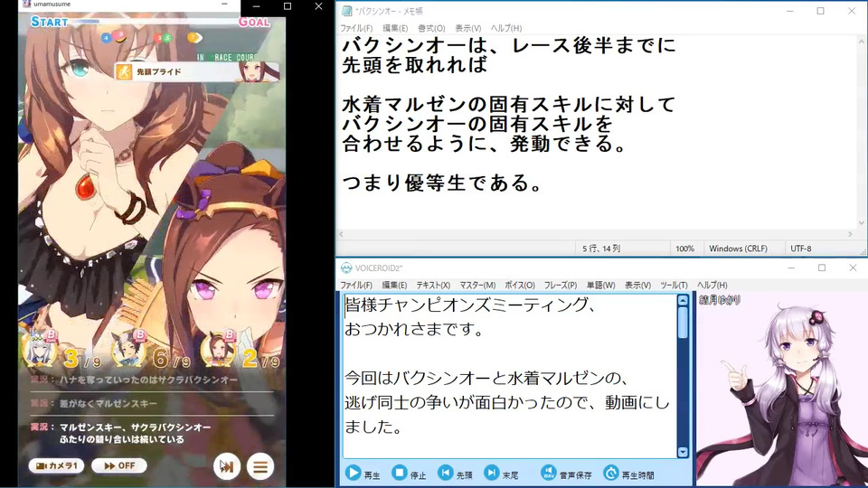868x488 pixels.
Task: Click Notepad status '5 行、14 列'
Action: point(601,249)
